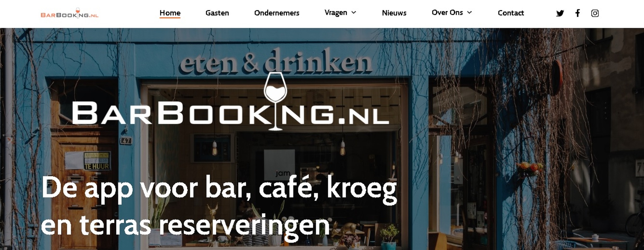Go to the Home menu item
The width and height of the screenshot is (644, 250).
[x=170, y=13]
